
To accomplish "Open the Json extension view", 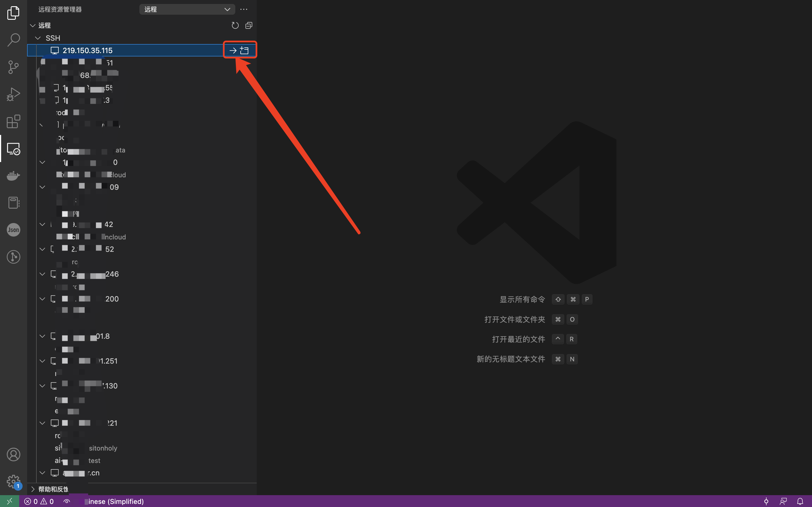I will pos(14,230).
